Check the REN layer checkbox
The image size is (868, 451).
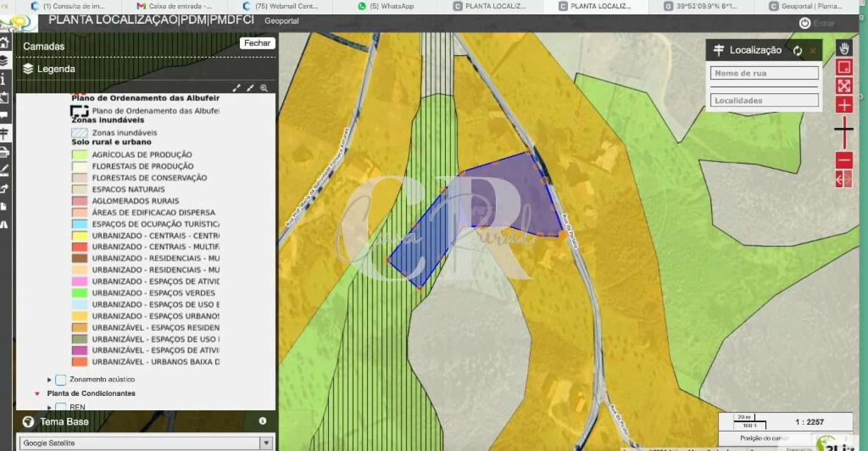[x=61, y=407]
